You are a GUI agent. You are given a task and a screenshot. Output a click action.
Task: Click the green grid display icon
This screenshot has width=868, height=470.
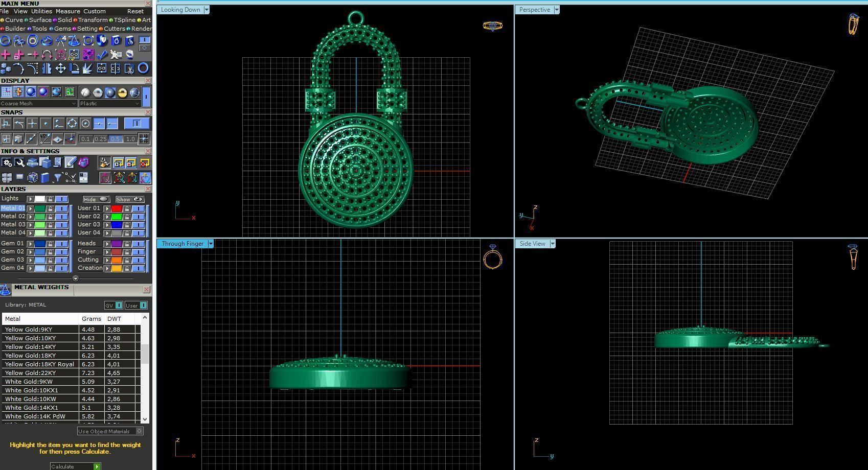(x=70, y=92)
